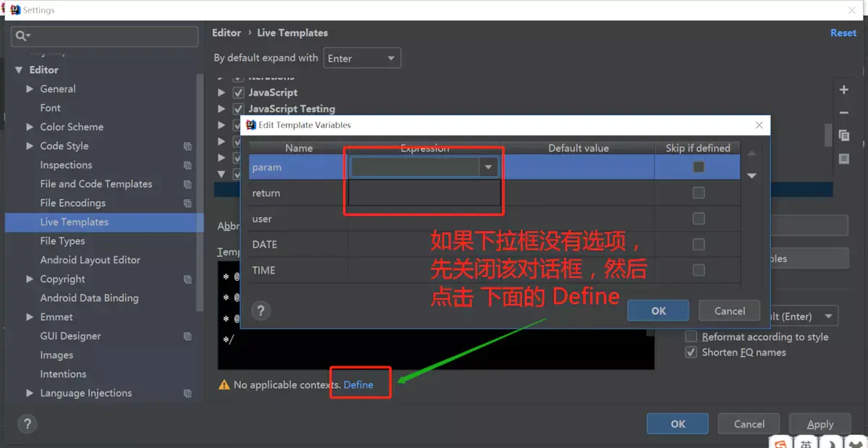Uncheck Shorten FQ names
Image resolution: width=868 pixels, height=448 pixels.
691,352
